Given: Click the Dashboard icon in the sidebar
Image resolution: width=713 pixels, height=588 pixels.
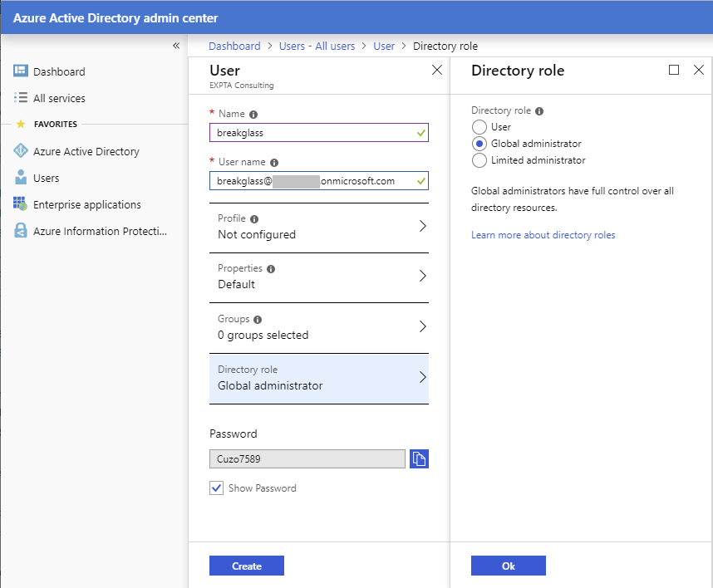Looking at the screenshot, I should (x=18, y=71).
